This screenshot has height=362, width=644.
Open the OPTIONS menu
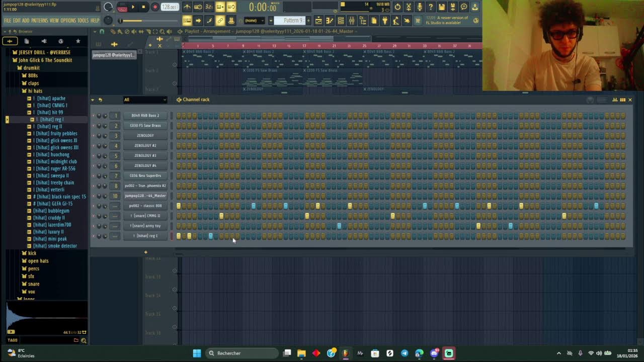(68, 21)
